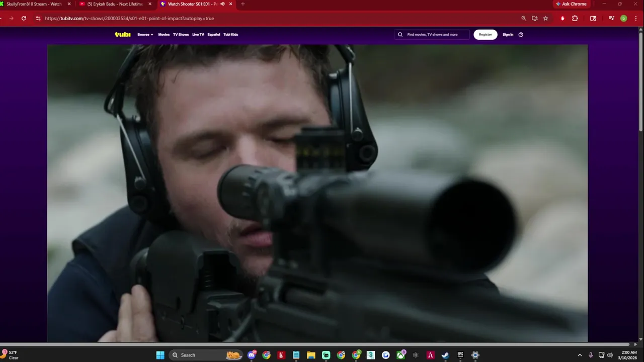Open the red extension icon in toolbar
Viewport: 644px width, 362px height.
[x=562, y=19]
